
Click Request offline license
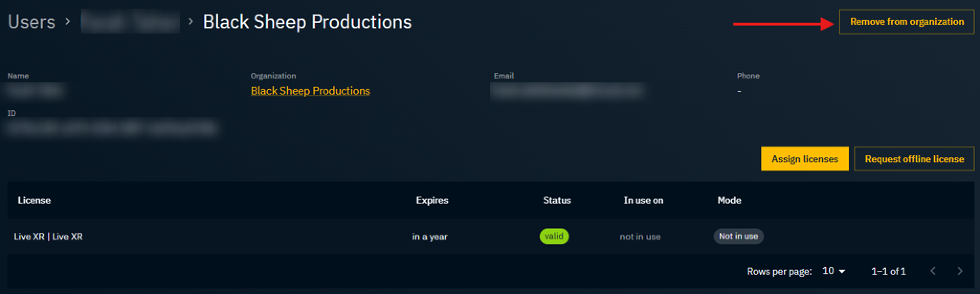pyautogui.click(x=914, y=159)
